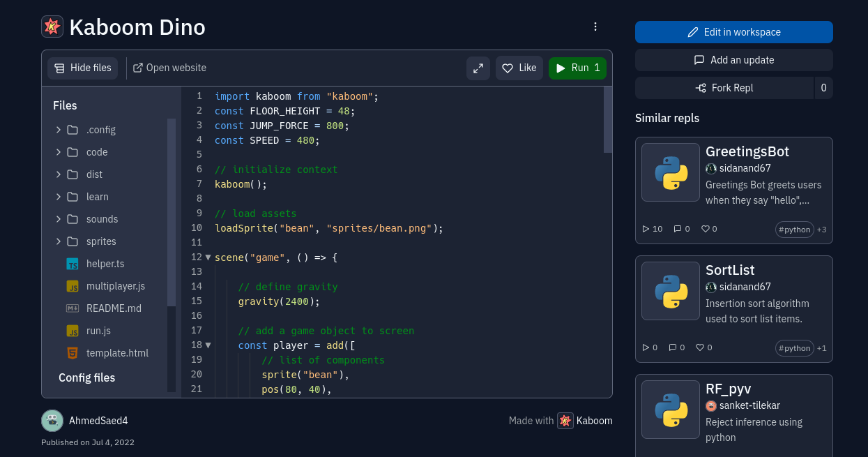Click SortList comments icon
Image resolution: width=868 pixels, height=457 pixels.
673,347
